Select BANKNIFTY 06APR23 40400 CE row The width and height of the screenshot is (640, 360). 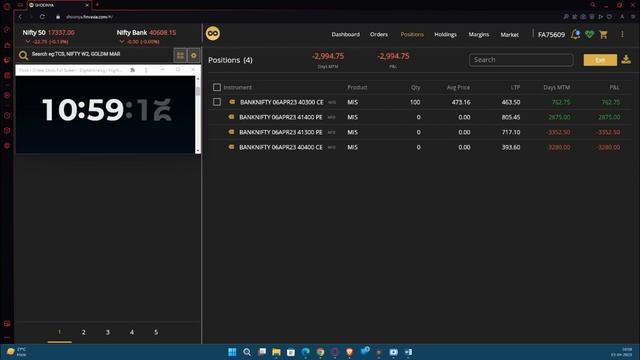(x=420, y=147)
